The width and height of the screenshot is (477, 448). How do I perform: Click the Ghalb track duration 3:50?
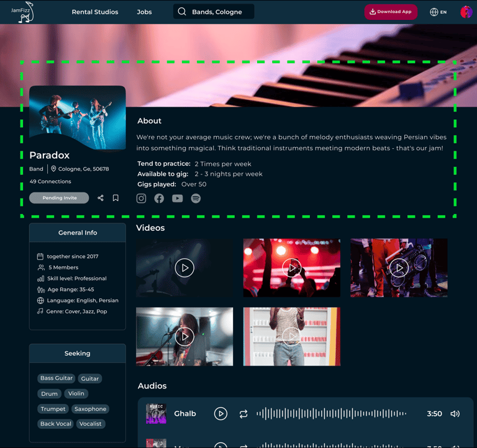point(434,414)
